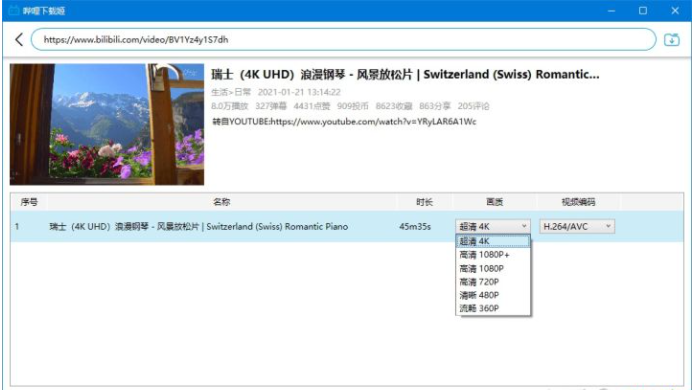Close the downloader window
The height and width of the screenshot is (390, 692).
[675, 11]
